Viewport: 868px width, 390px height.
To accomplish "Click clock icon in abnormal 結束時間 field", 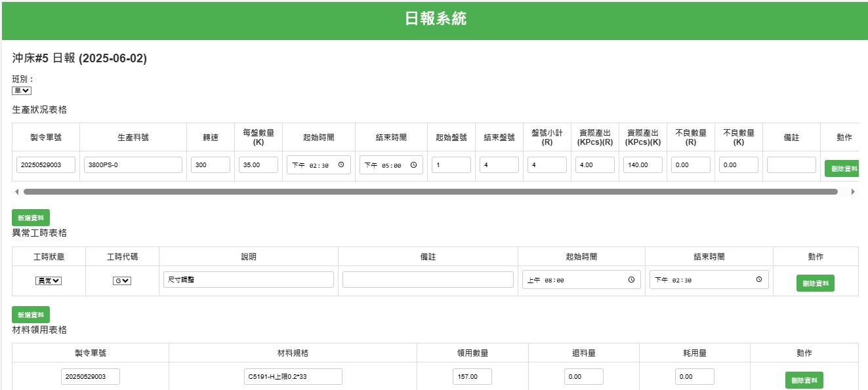I will [758, 279].
